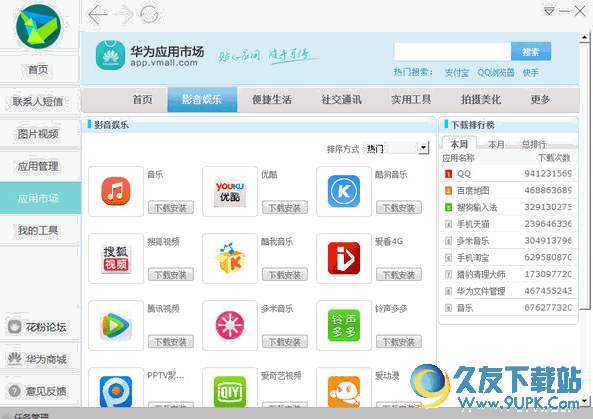593x419 pixels.
Task: Go forward with the right arrow
Action: pyautogui.click(x=123, y=14)
